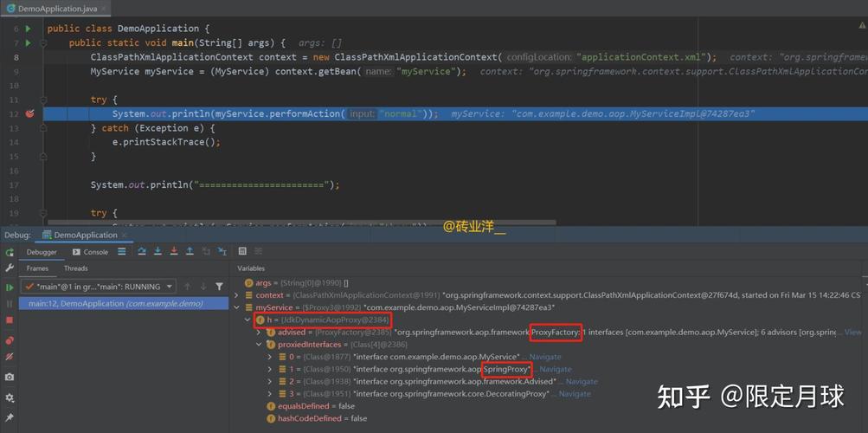Click highlighted performAction line 12 code

[275, 113]
